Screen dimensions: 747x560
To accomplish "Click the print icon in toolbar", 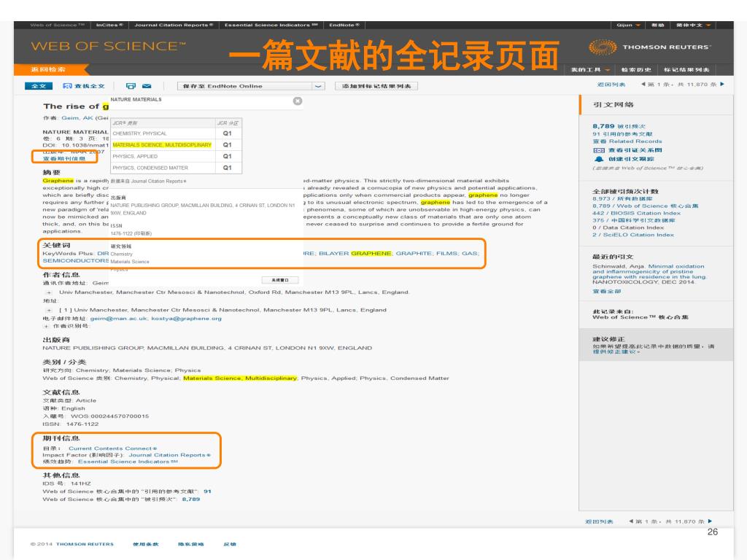I will pyautogui.click(x=131, y=86).
